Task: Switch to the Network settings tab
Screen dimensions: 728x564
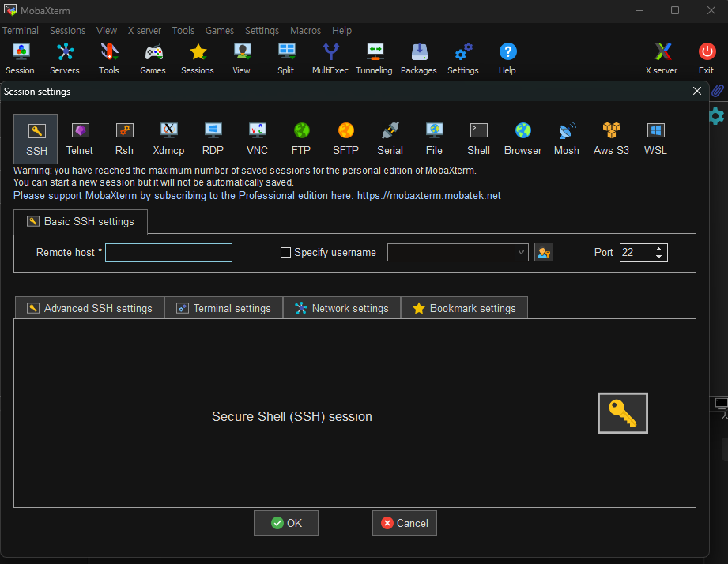Action: point(341,308)
